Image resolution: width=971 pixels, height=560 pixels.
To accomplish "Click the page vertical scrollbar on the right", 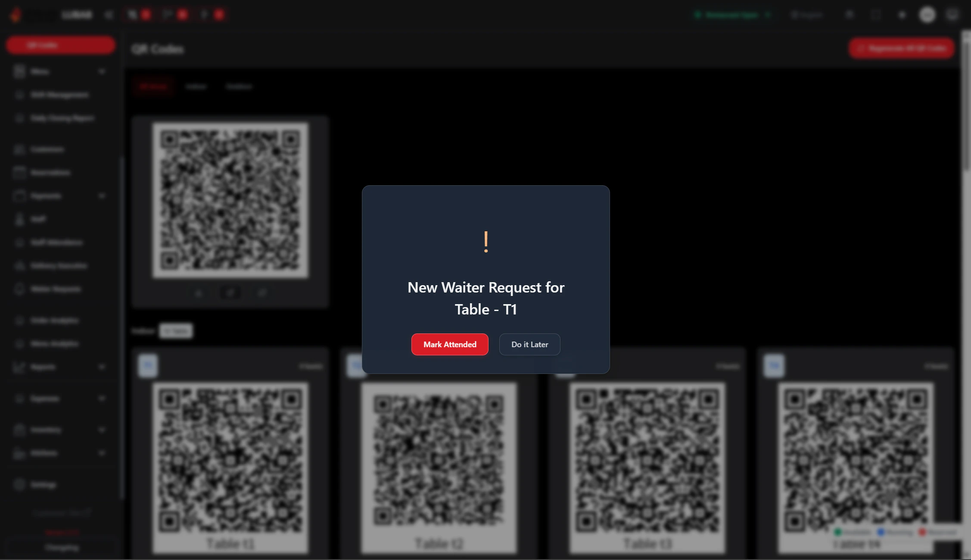I will [965, 103].
